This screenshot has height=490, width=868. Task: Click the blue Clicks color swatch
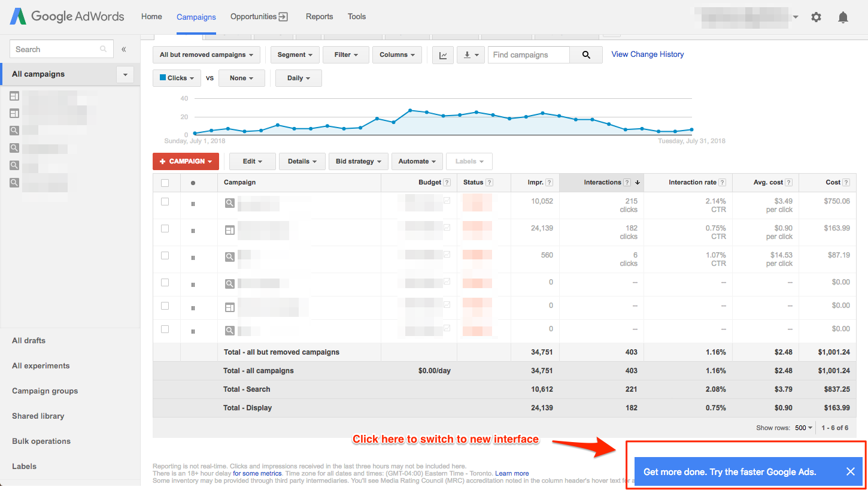(163, 78)
